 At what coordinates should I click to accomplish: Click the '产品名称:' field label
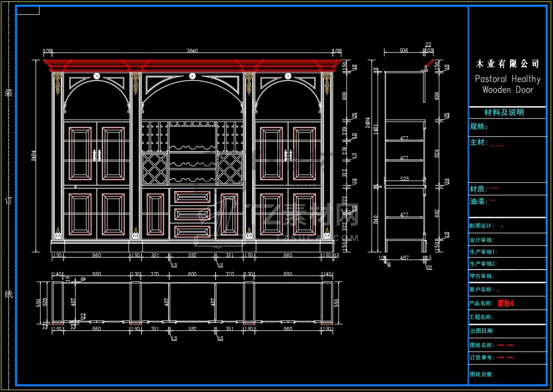click(x=482, y=303)
